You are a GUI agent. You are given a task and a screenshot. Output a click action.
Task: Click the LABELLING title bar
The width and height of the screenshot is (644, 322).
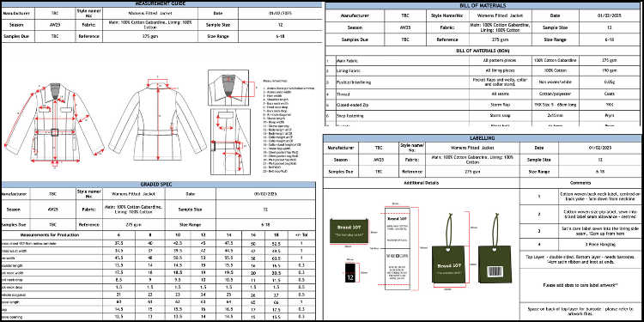483,138
